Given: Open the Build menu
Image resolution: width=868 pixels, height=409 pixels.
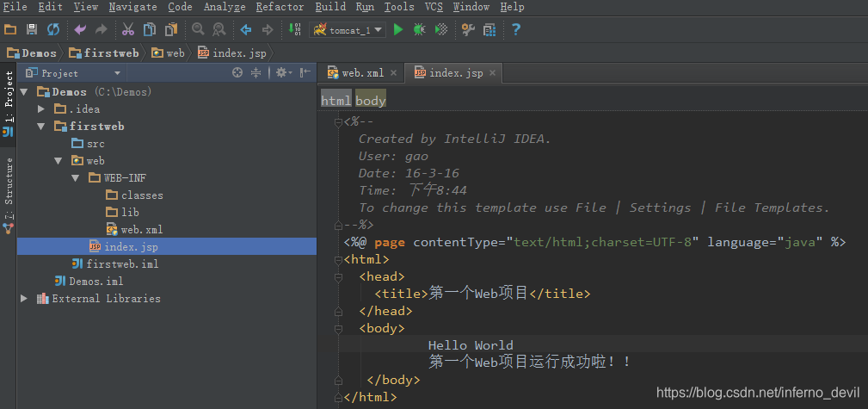Looking at the screenshot, I should pos(330,7).
